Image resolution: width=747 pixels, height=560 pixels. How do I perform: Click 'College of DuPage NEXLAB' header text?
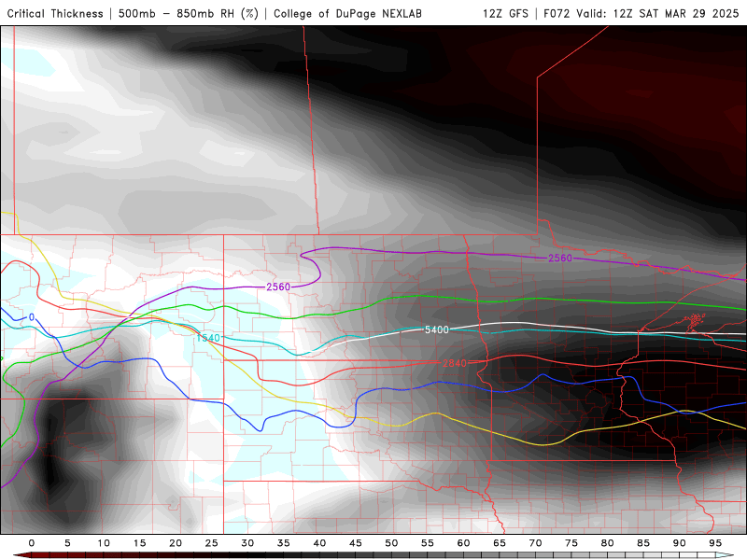pyautogui.click(x=347, y=13)
